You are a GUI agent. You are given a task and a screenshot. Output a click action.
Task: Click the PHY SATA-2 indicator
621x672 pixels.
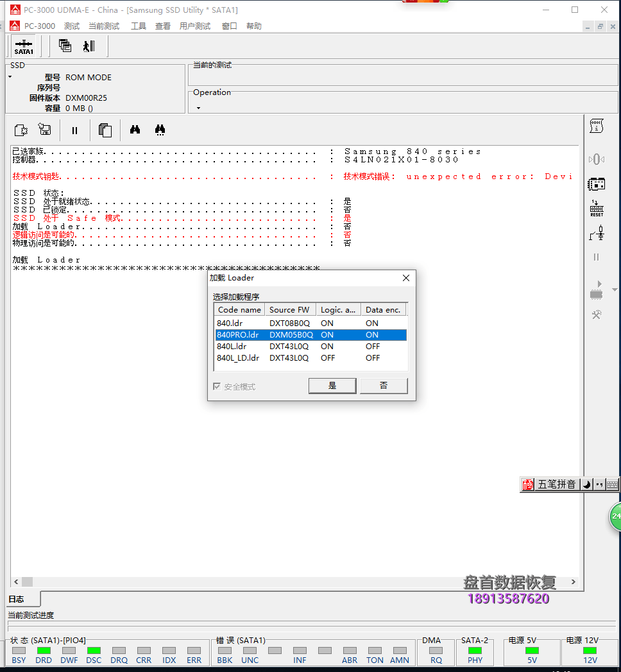tap(475, 651)
